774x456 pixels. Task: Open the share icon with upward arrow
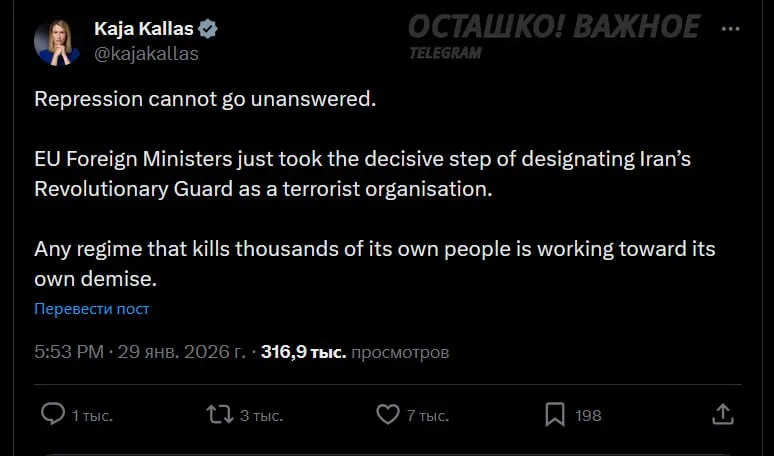point(723,413)
